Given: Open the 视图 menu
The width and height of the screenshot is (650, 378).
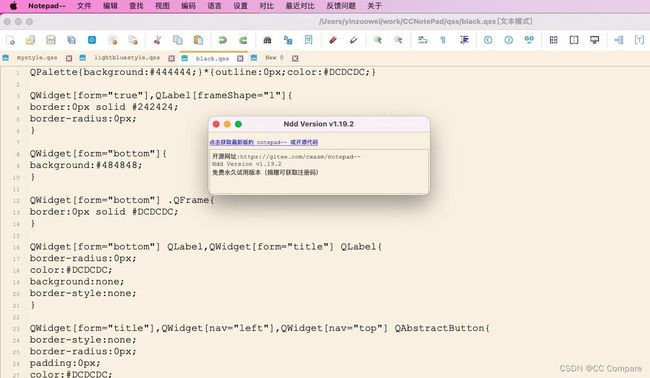Looking at the screenshot, I should 162,6.
